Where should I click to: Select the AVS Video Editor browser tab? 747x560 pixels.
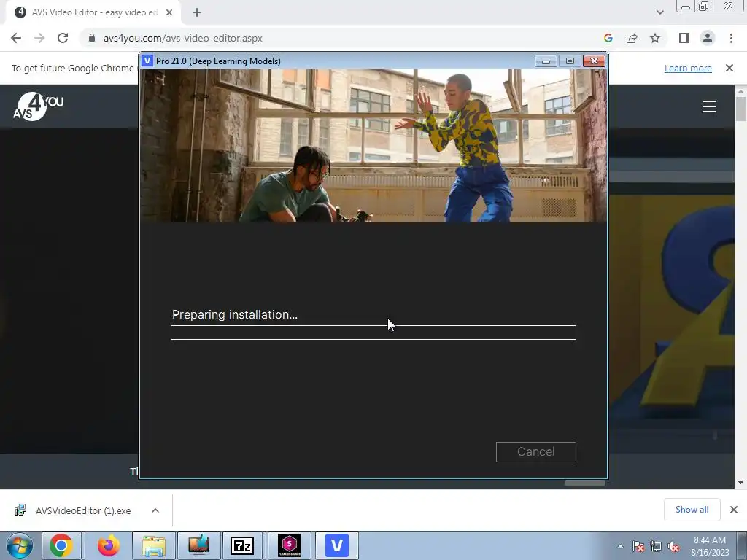[x=93, y=12]
